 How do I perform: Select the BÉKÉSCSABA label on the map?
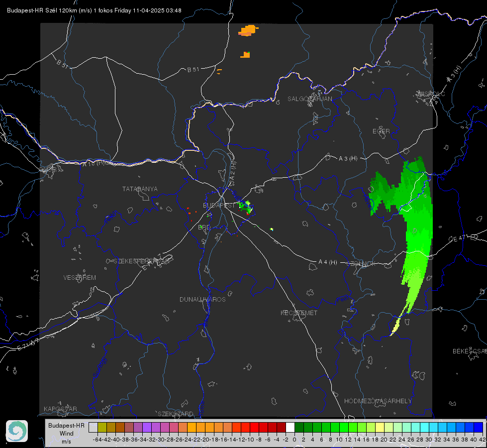click(470, 351)
